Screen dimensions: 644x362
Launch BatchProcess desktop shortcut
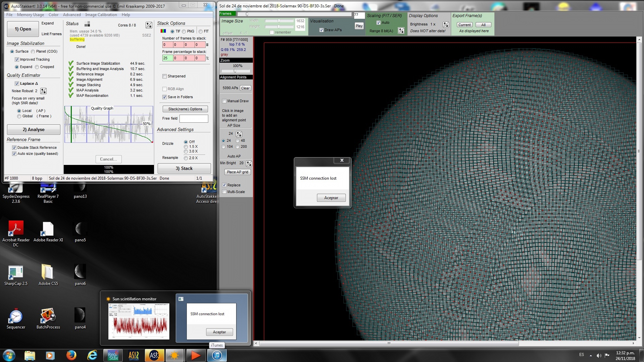click(48, 319)
